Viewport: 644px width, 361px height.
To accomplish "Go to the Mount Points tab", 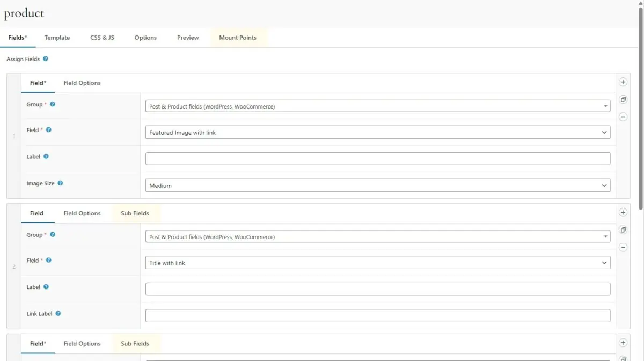I will click(238, 38).
